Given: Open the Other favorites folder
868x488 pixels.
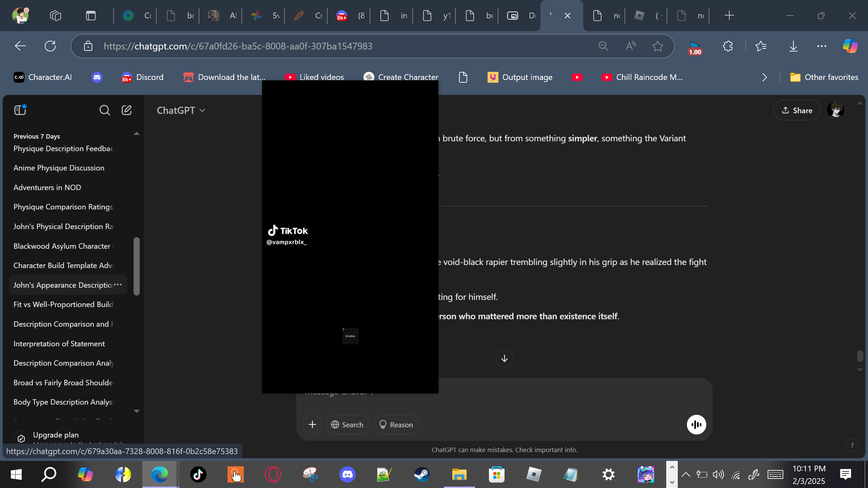Looking at the screenshot, I should [x=824, y=77].
